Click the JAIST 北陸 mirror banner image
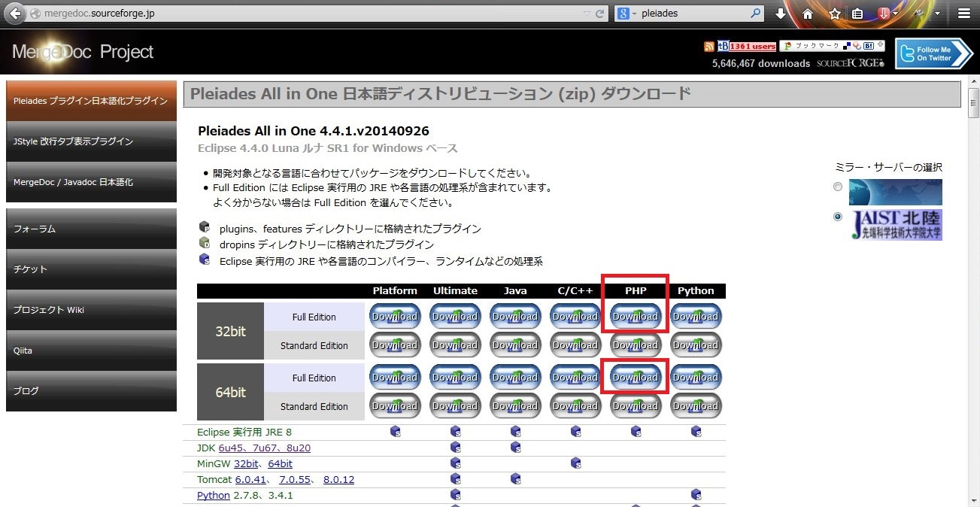The image size is (980, 507). tap(896, 225)
